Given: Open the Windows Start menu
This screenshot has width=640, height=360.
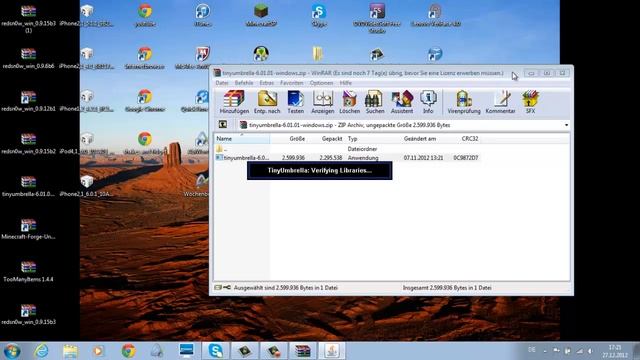Looking at the screenshot, I should tap(12, 351).
